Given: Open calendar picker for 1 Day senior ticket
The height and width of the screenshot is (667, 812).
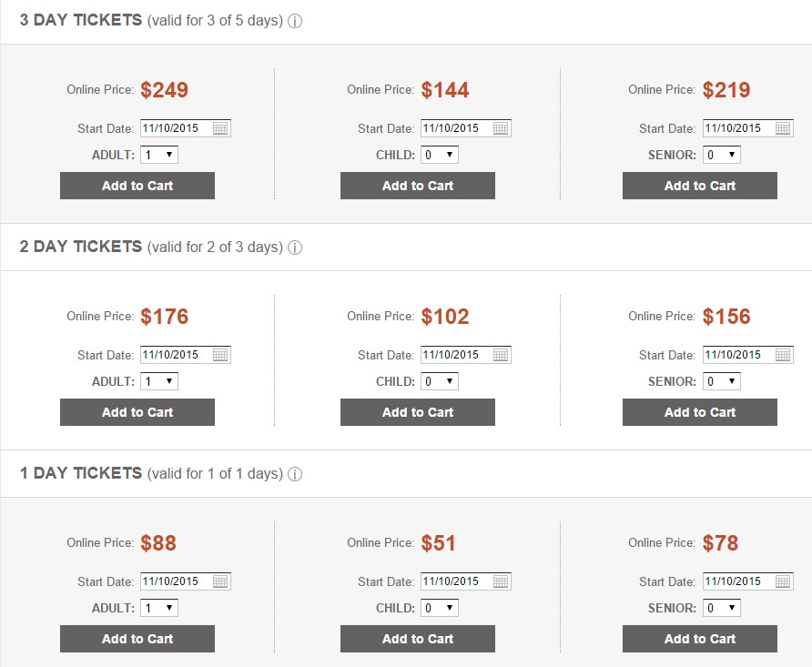Looking at the screenshot, I should [783, 581].
